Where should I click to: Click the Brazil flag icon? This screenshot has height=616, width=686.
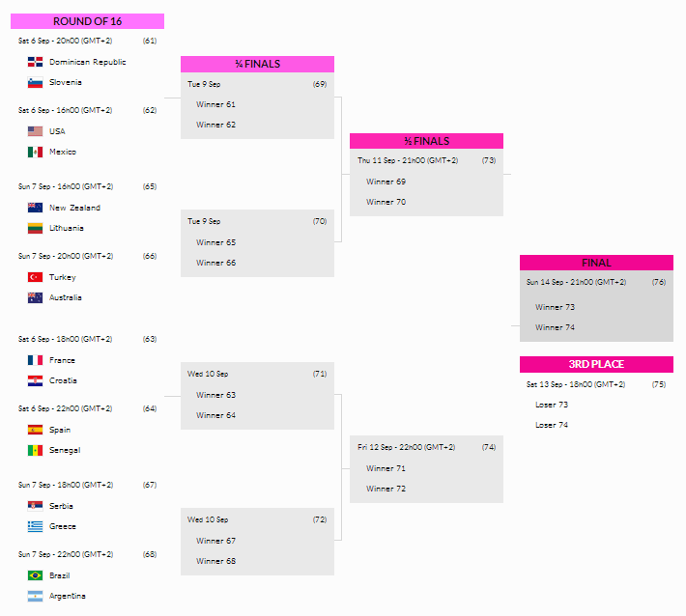(35, 575)
